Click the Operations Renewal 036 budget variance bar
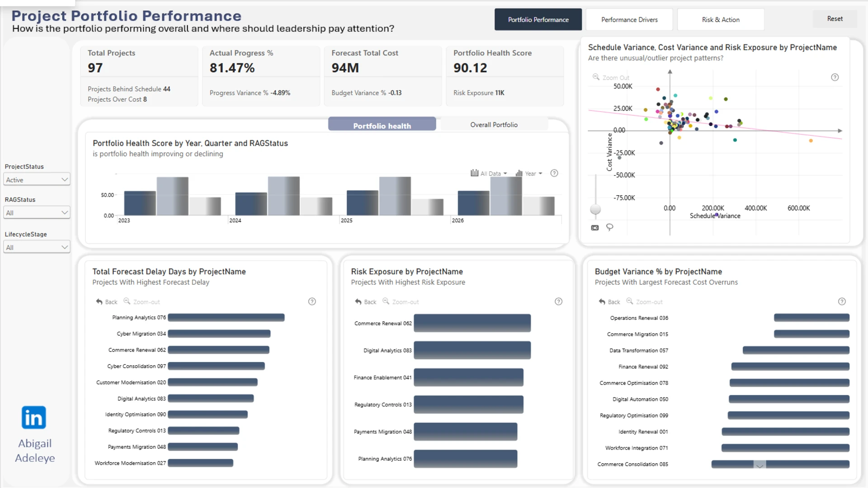Screen dimensions: 868x488 [811, 318]
